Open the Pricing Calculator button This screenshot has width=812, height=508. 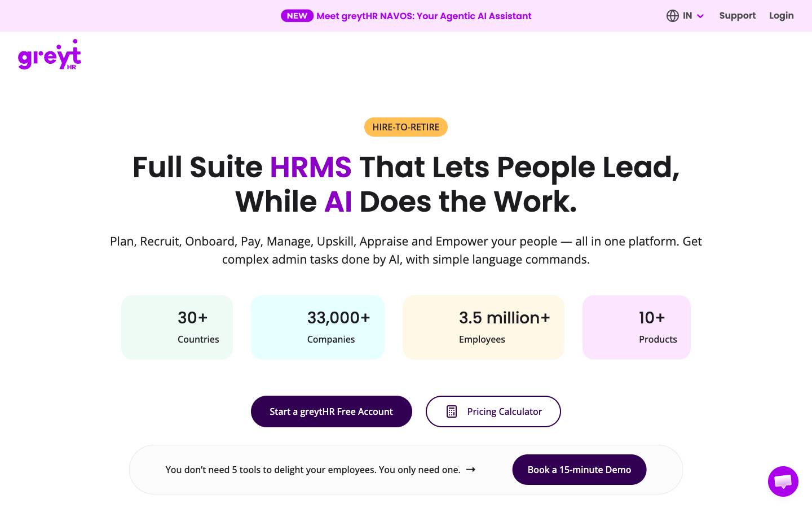point(493,411)
